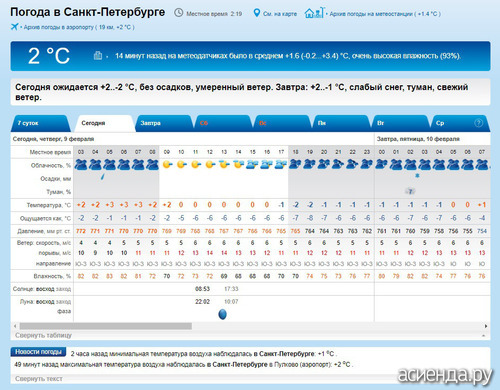This screenshot has width=500, height=390.
Task: Click the help question mark on the tab bar
Action: pyautogui.click(x=478, y=123)
